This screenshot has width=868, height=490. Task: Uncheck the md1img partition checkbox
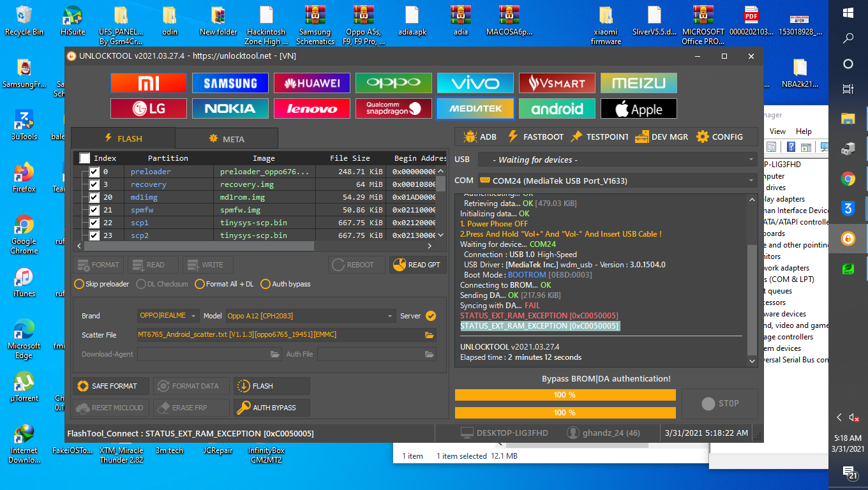click(x=94, y=197)
